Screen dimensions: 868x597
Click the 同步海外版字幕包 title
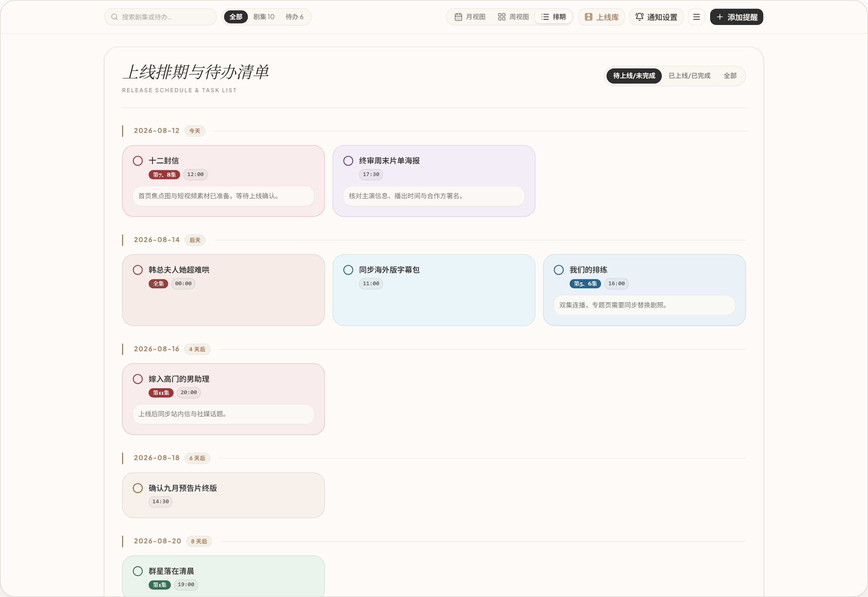(x=389, y=270)
